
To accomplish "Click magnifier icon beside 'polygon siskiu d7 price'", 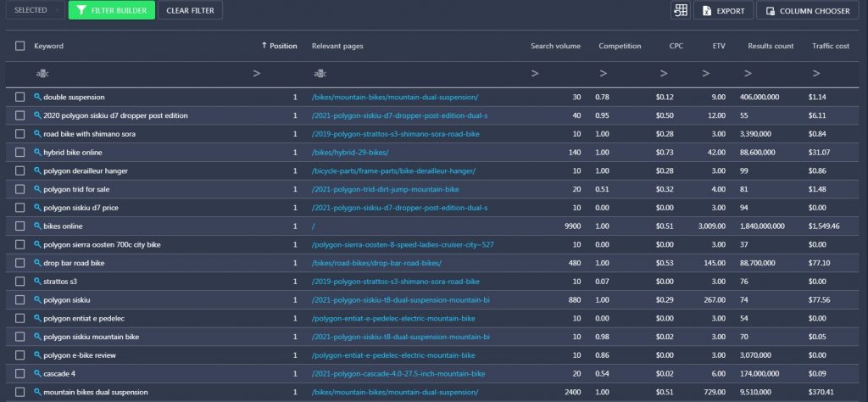I will (37, 208).
